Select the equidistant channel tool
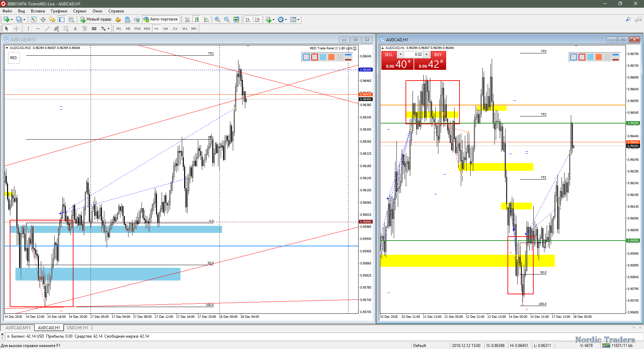The width and height of the screenshot is (644, 349). coord(57,29)
